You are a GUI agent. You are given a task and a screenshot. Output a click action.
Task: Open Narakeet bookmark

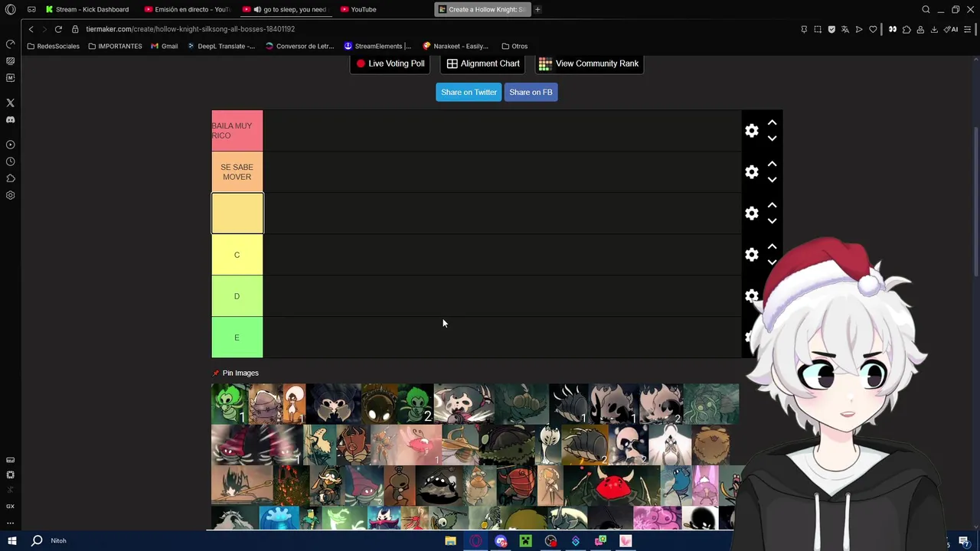click(x=456, y=46)
